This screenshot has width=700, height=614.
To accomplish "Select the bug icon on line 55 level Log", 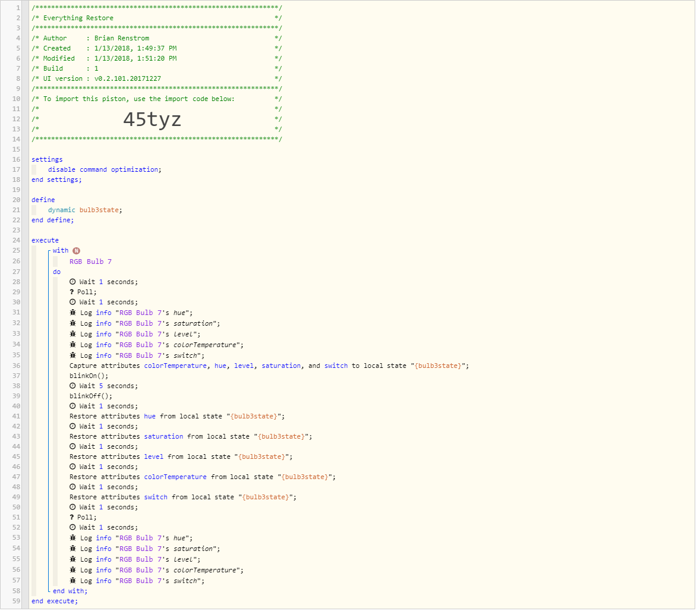I will [x=72, y=559].
